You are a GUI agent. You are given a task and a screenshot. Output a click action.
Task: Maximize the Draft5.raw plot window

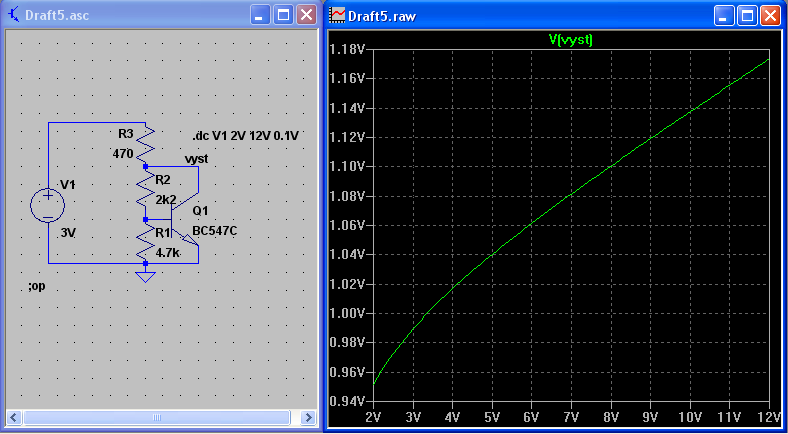[746, 17]
